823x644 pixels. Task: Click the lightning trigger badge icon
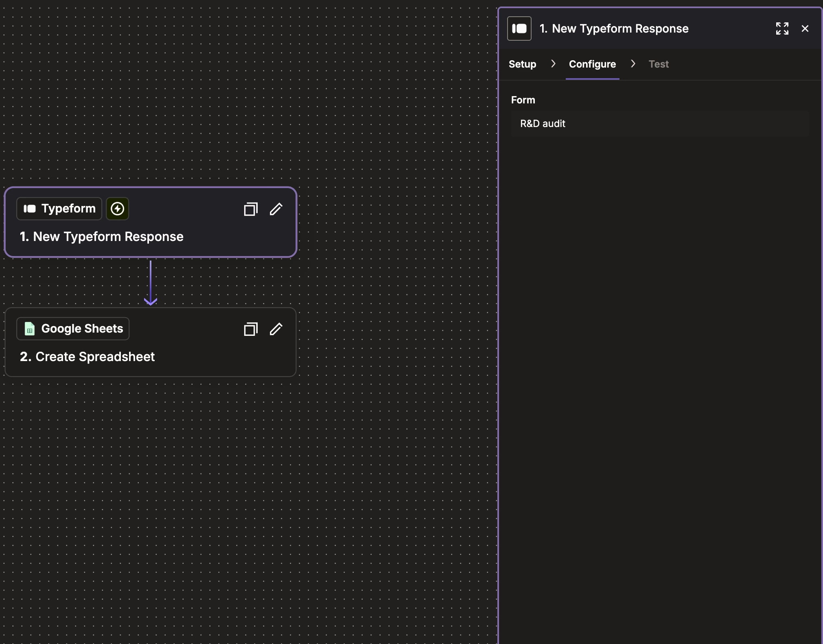[x=117, y=209]
